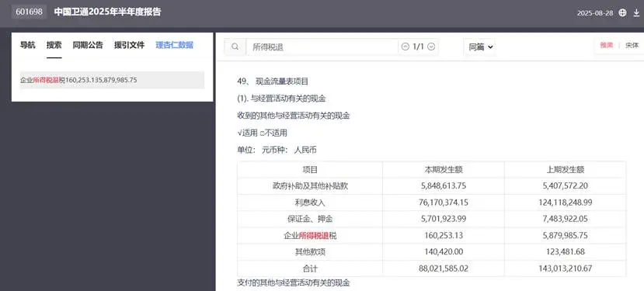Click the 合计 row label

[310, 268]
